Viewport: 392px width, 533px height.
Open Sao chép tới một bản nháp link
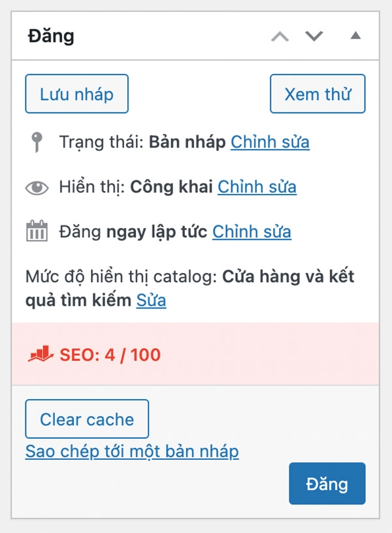click(x=132, y=451)
